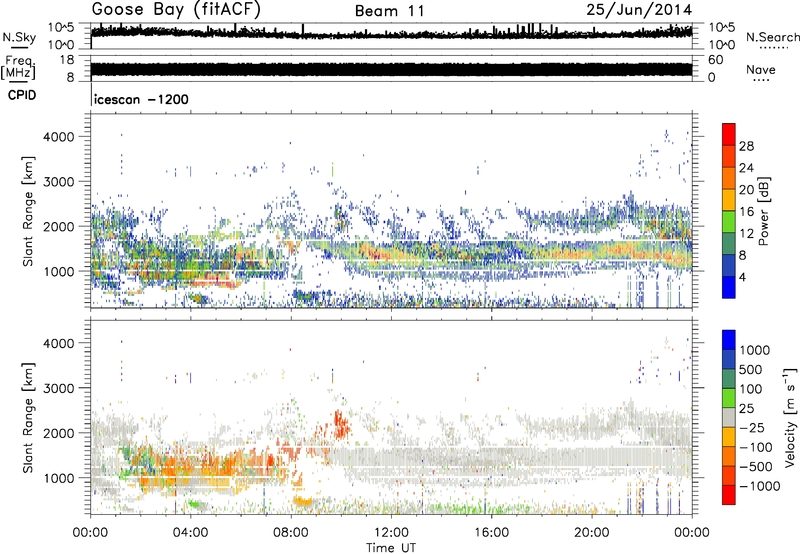The width and height of the screenshot is (800, 554).
Task: Click the '-1000' tick on the velocity colorbar
Action: 760,486
